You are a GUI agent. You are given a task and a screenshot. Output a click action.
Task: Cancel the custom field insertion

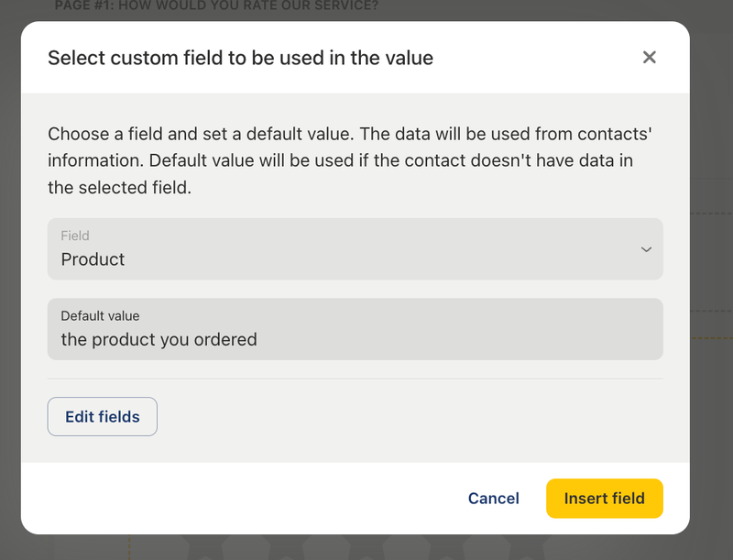pos(493,499)
